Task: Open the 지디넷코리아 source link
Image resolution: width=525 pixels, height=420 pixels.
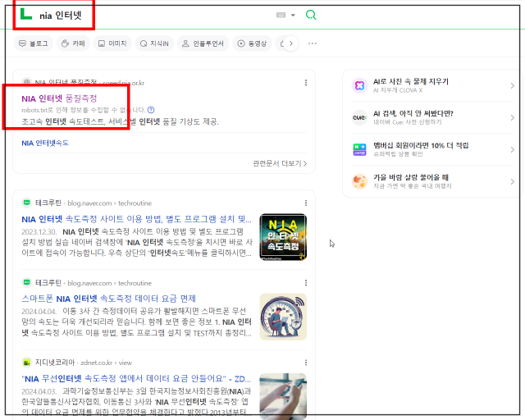Action: [x=55, y=363]
